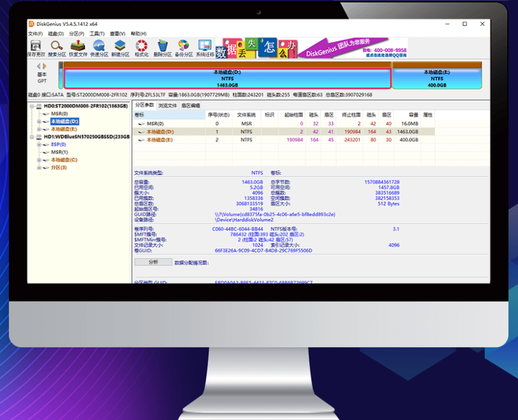This screenshot has width=518, height=420.
Task: Click the 1463.0GB capacity cell in table
Action: point(408,132)
